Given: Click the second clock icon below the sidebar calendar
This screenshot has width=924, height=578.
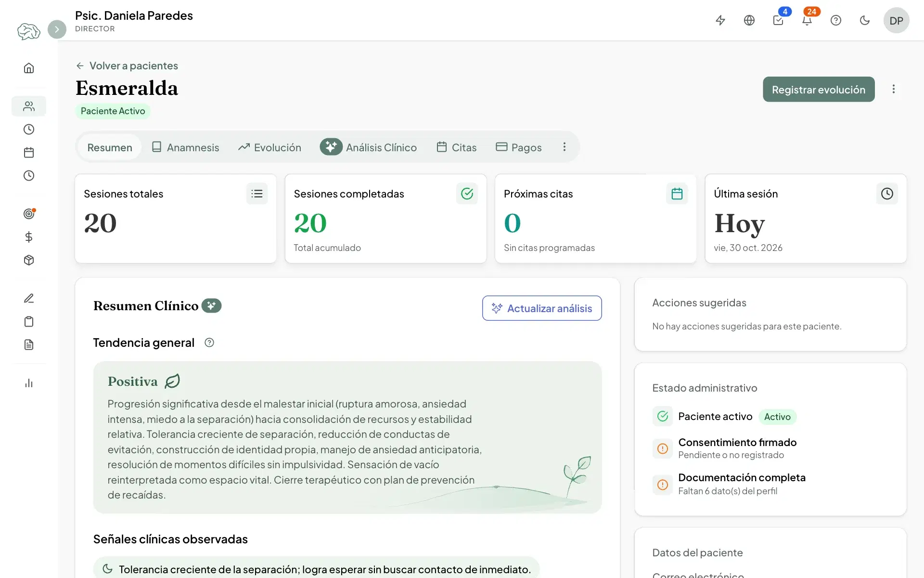Looking at the screenshot, I should tap(29, 175).
